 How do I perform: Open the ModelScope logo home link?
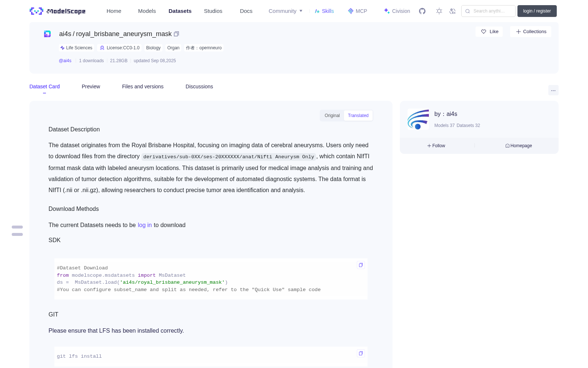(57, 11)
